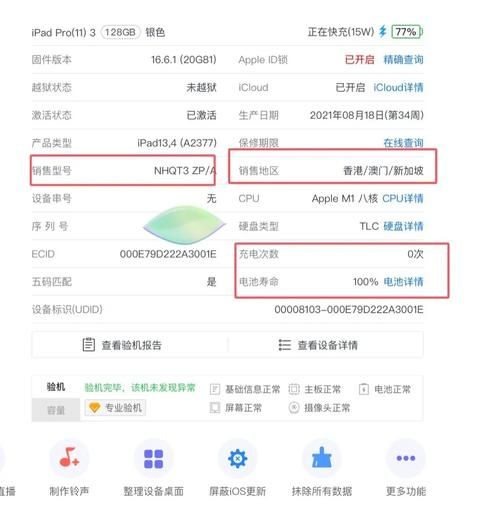Click battery life value 100%
Image resolution: width=500 pixels, height=530 pixels.
(x=365, y=282)
